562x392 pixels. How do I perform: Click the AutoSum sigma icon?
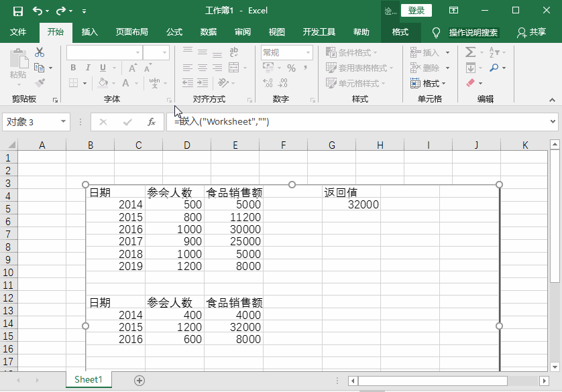(x=470, y=52)
